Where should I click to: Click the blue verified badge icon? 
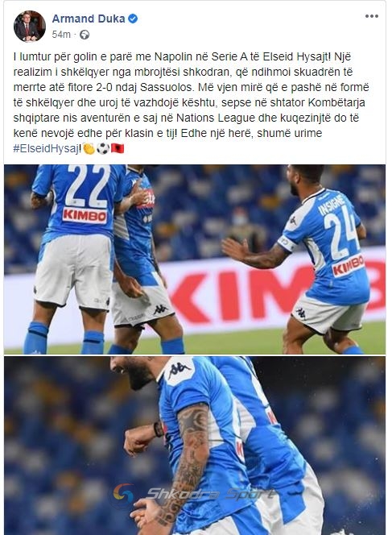pyautogui.click(x=133, y=19)
